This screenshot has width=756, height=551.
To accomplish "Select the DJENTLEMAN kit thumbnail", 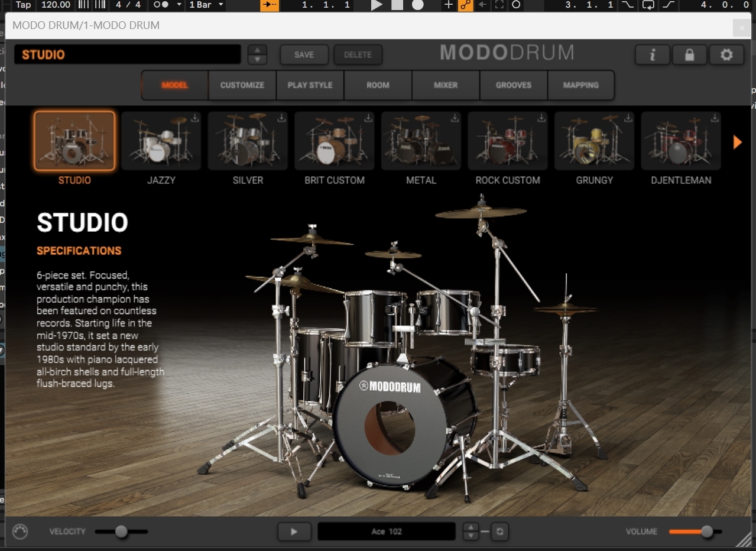I will pos(681,141).
